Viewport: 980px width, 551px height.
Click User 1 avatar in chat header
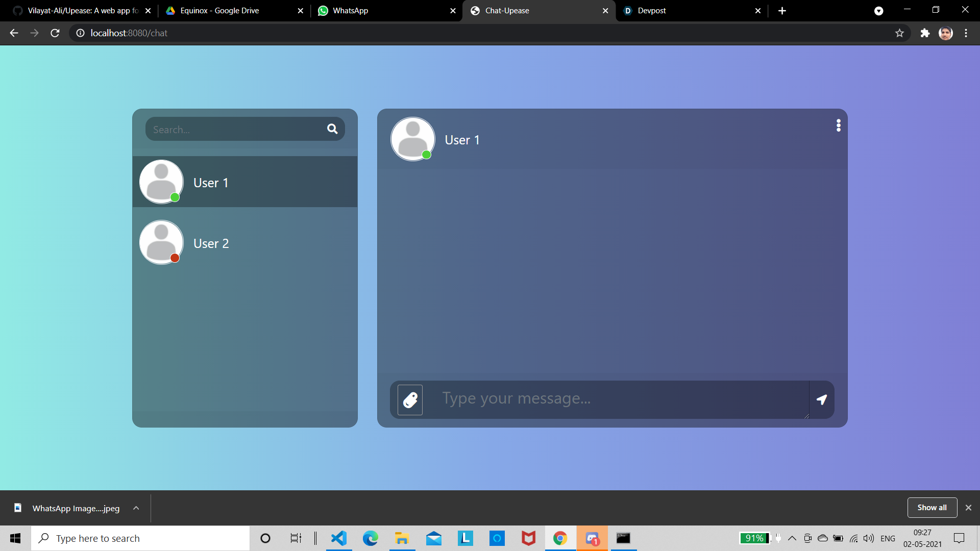412,139
